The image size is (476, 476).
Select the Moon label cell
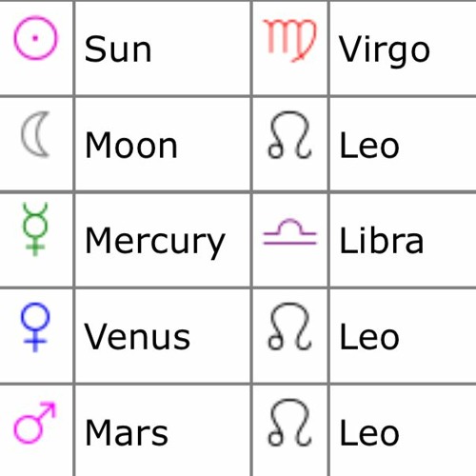pos(163,144)
